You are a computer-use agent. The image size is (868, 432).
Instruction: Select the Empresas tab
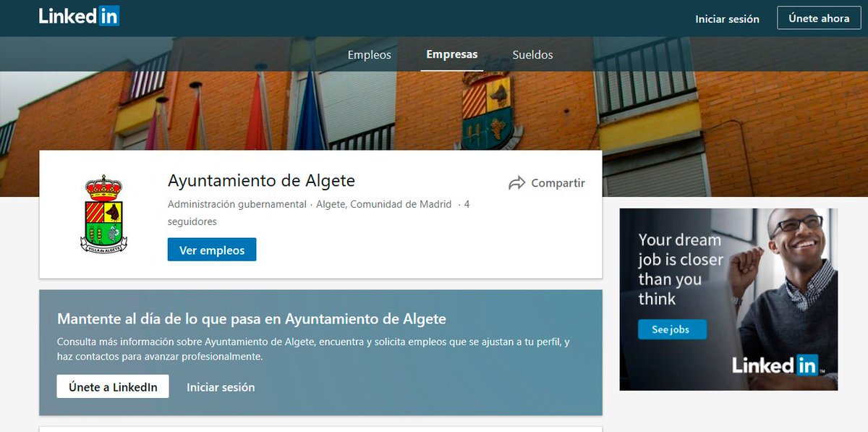coord(452,54)
